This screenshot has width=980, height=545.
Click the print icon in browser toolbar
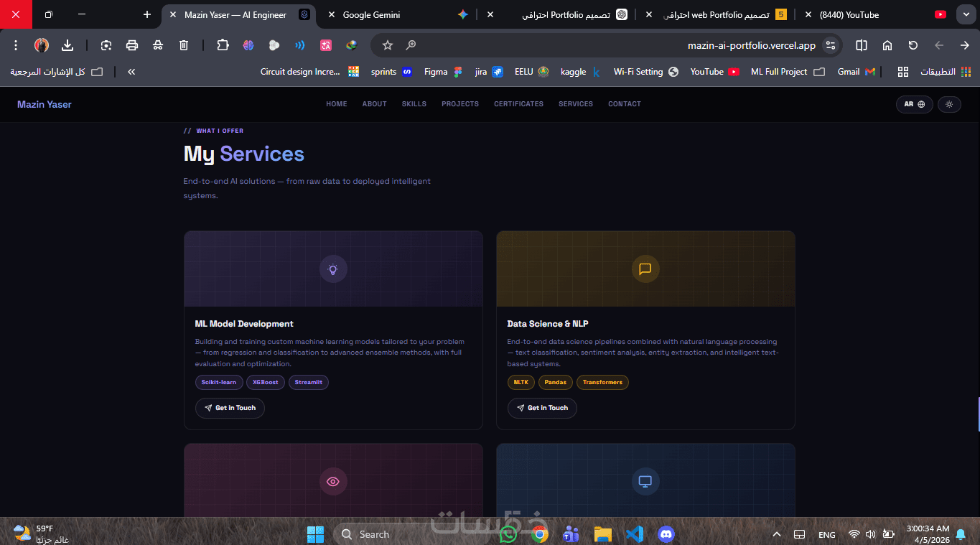(132, 45)
